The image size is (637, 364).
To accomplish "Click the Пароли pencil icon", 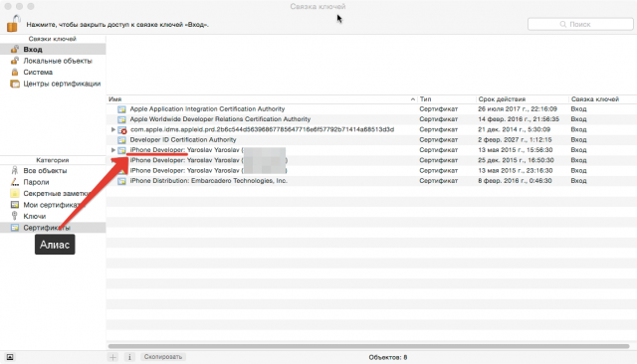I will [x=15, y=182].
